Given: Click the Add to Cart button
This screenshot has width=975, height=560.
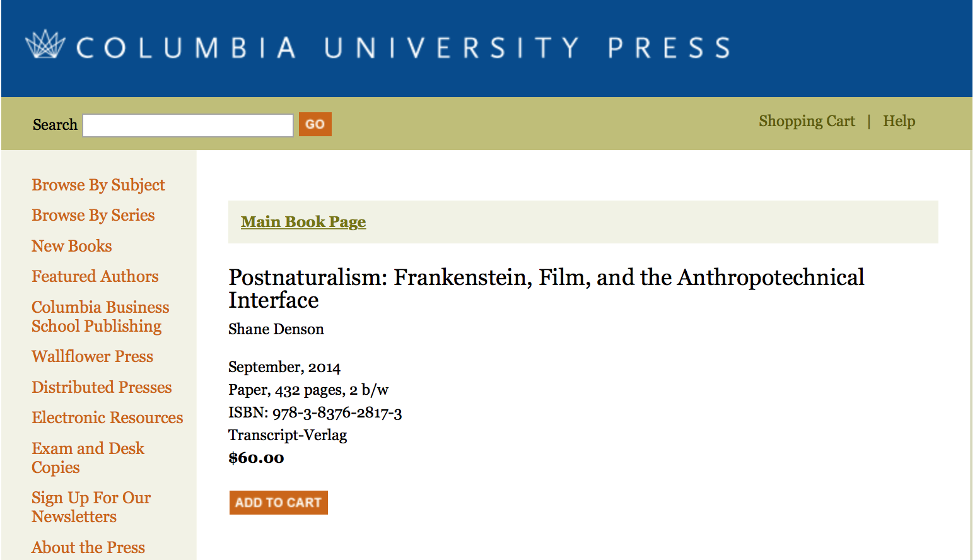Looking at the screenshot, I should tap(278, 503).
